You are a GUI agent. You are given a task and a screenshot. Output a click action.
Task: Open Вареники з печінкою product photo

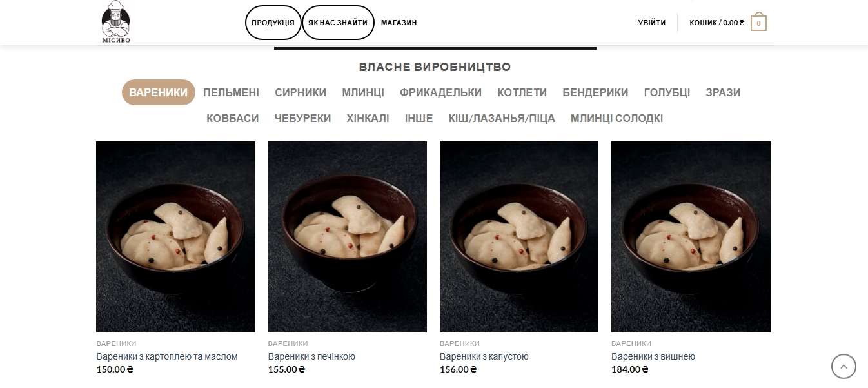coord(348,237)
